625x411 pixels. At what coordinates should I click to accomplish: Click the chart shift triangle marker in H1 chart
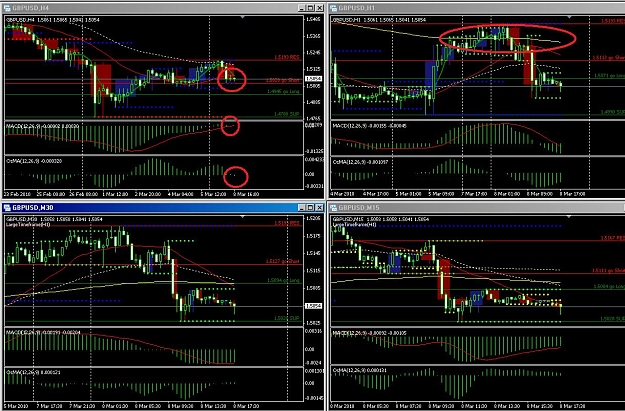(569, 17)
